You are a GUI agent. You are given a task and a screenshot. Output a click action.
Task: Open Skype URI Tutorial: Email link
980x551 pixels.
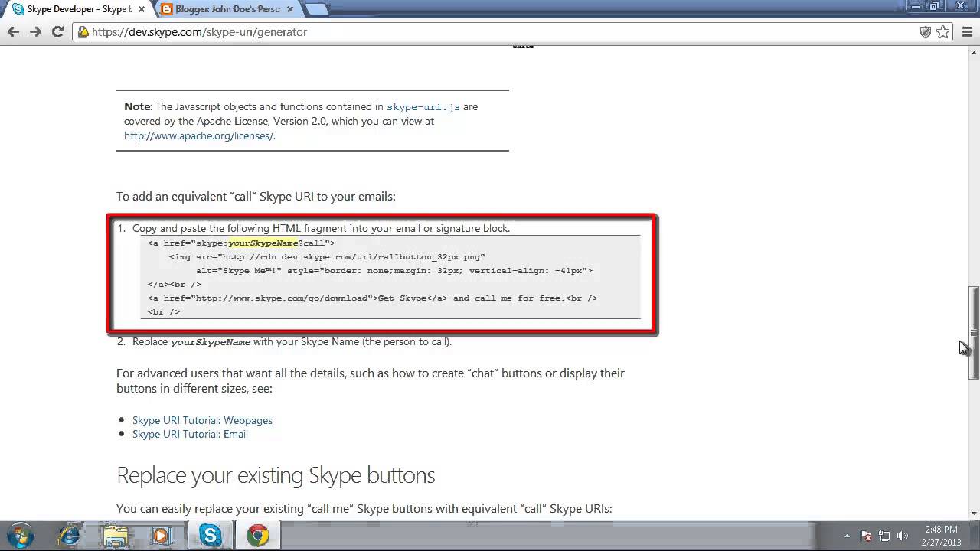click(x=190, y=434)
